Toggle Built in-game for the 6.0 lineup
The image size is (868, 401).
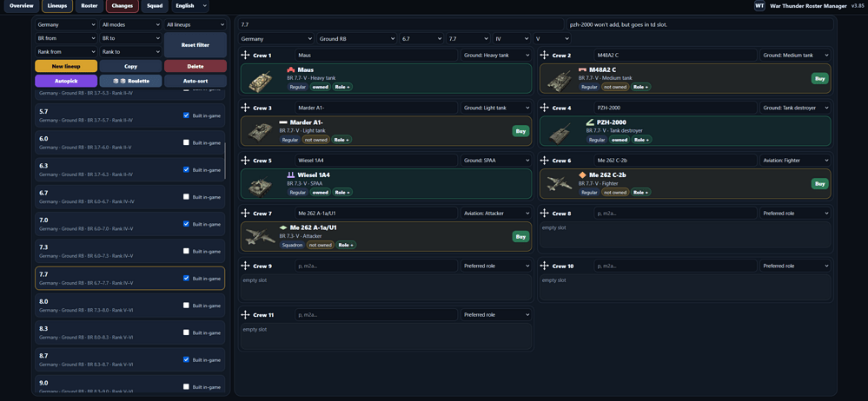[186, 142]
